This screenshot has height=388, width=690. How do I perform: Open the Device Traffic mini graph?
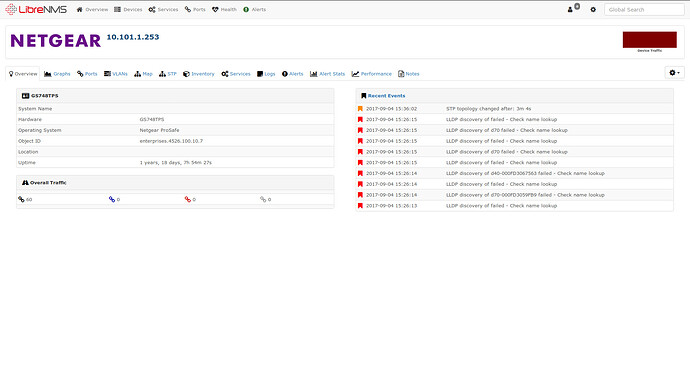[650, 41]
